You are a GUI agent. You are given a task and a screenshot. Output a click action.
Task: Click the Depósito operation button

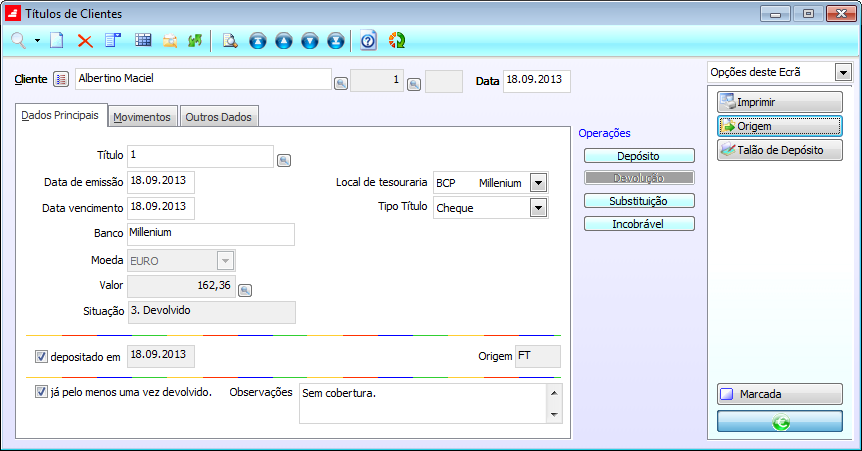(639, 156)
